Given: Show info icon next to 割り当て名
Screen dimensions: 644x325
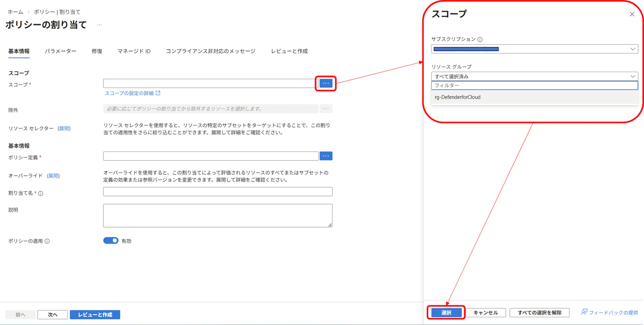Looking at the screenshot, I should [41, 193].
